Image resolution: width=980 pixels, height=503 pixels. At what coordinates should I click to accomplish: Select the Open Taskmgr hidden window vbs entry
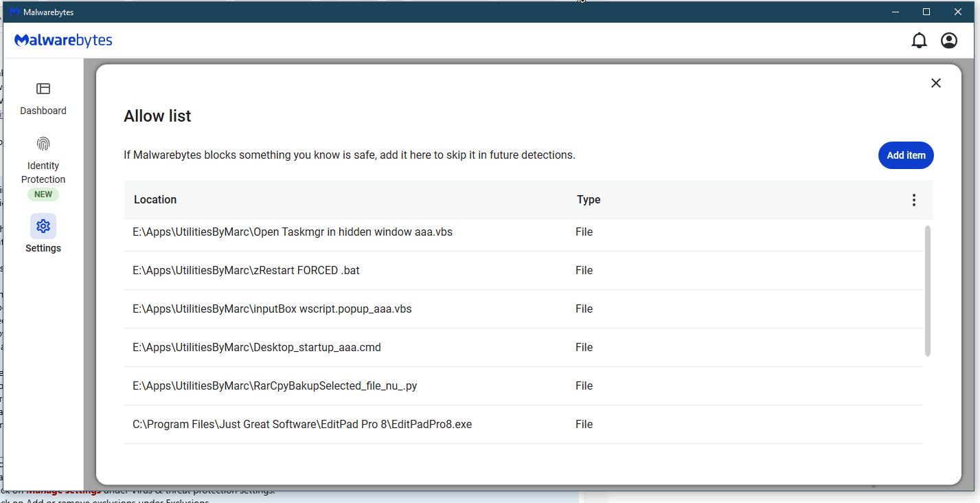[292, 232]
